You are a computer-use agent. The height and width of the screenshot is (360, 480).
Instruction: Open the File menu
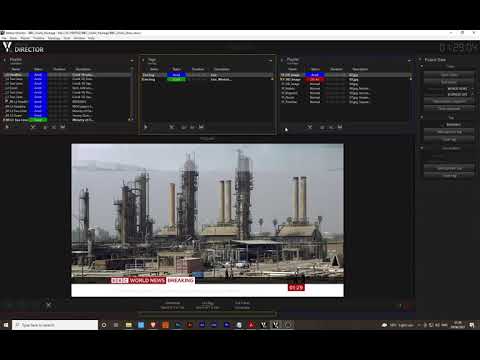click(4, 38)
